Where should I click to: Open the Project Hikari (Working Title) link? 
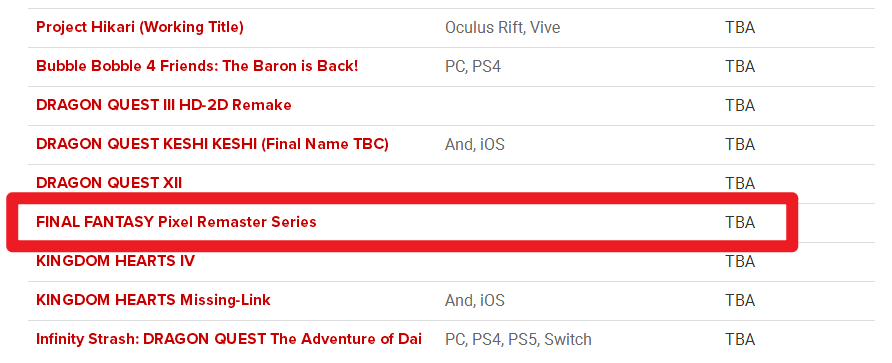[140, 27]
